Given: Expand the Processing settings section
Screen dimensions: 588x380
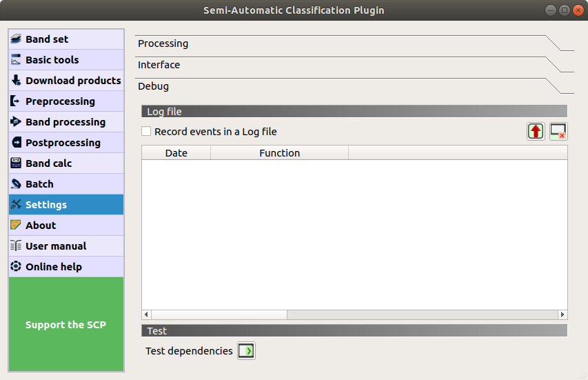Looking at the screenshot, I should point(163,43).
